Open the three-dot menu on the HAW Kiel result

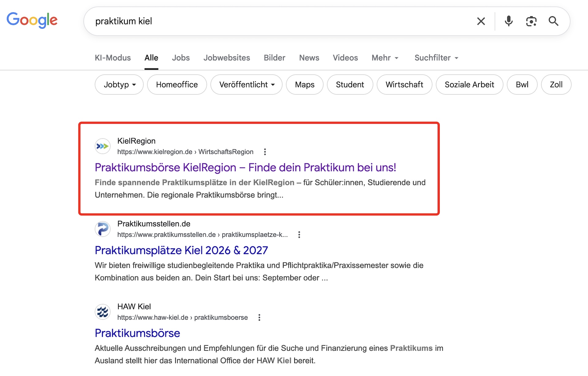(259, 317)
